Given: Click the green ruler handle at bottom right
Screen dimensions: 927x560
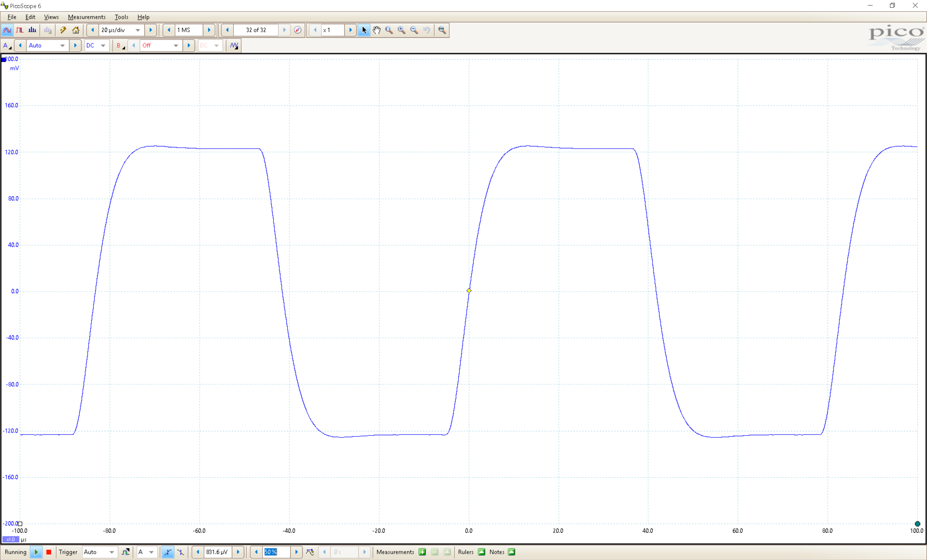Looking at the screenshot, I should click(917, 524).
